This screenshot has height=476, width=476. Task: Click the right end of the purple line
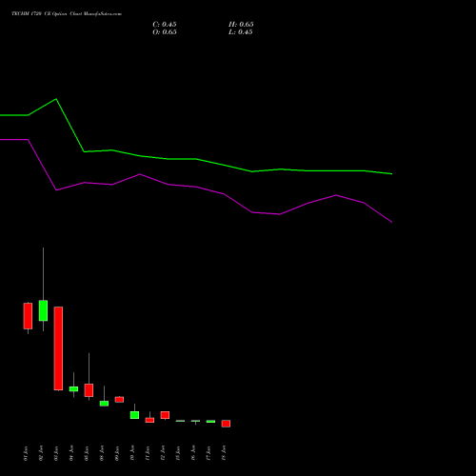tap(391, 222)
